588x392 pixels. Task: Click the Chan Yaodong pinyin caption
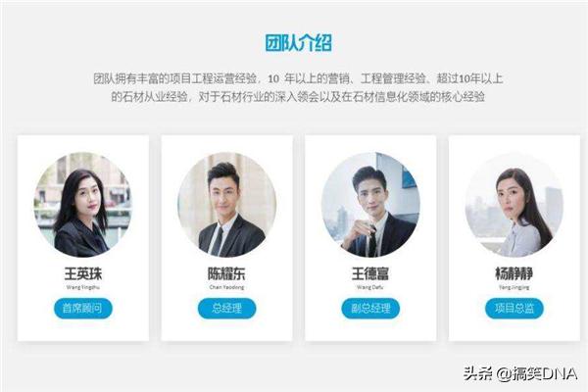click(x=227, y=287)
